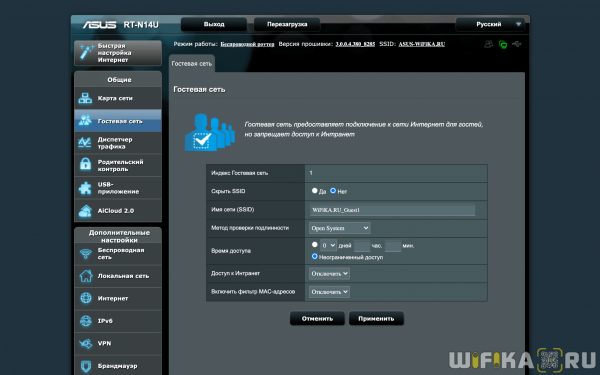This screenshot has width=600, height=375.
Task: Open the ASUS-WIFIKA.RU SSID link
Action: [x=422, y=44]
